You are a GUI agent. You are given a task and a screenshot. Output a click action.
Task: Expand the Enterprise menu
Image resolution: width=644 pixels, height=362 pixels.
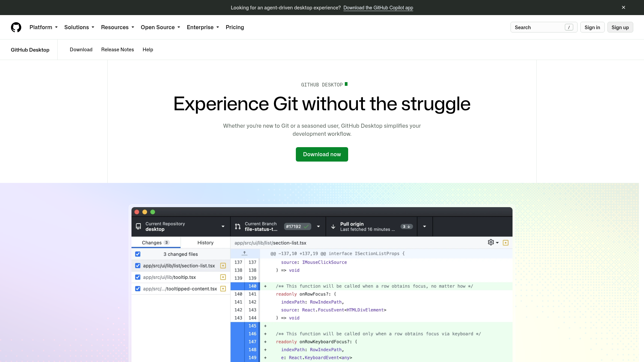[203, 27]
